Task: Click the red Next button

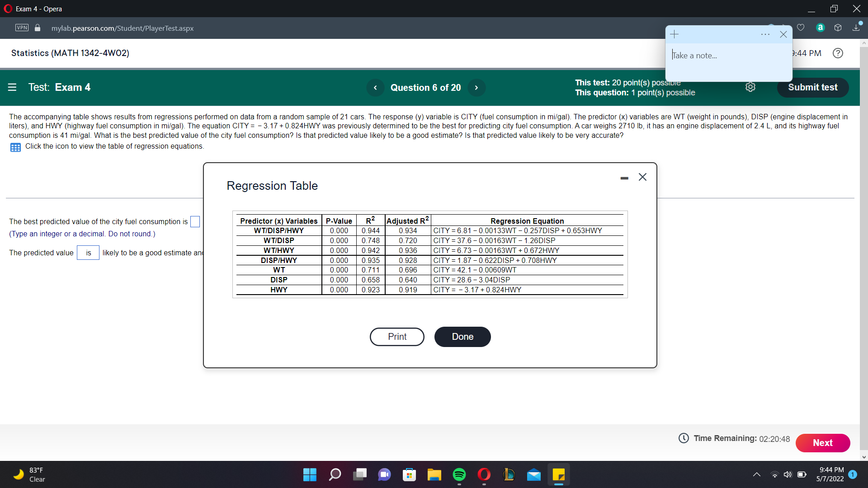Action: tap(822, 443)
